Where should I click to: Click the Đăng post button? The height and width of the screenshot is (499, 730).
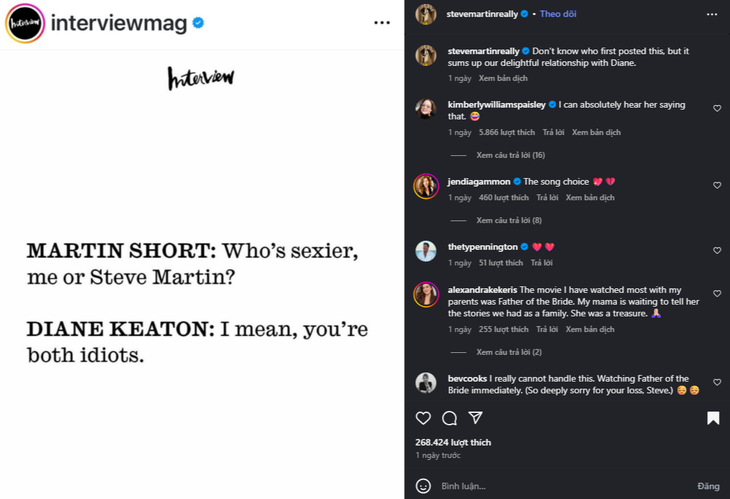point(708,486)
